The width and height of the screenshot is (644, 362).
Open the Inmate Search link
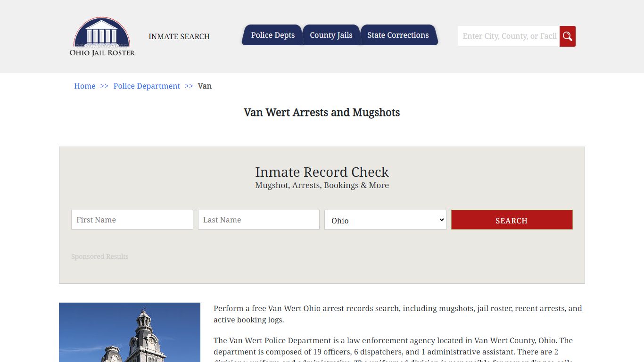179,36
